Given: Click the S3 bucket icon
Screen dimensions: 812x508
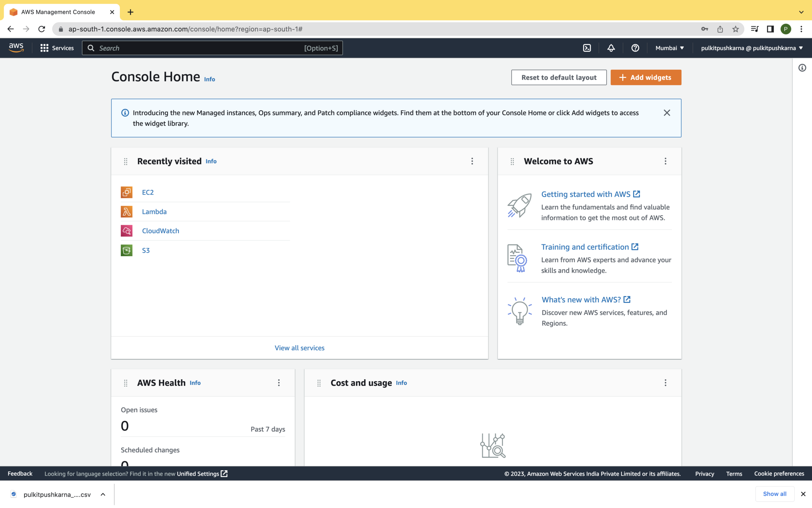Looking at the screenshot, I should [126, 250].
